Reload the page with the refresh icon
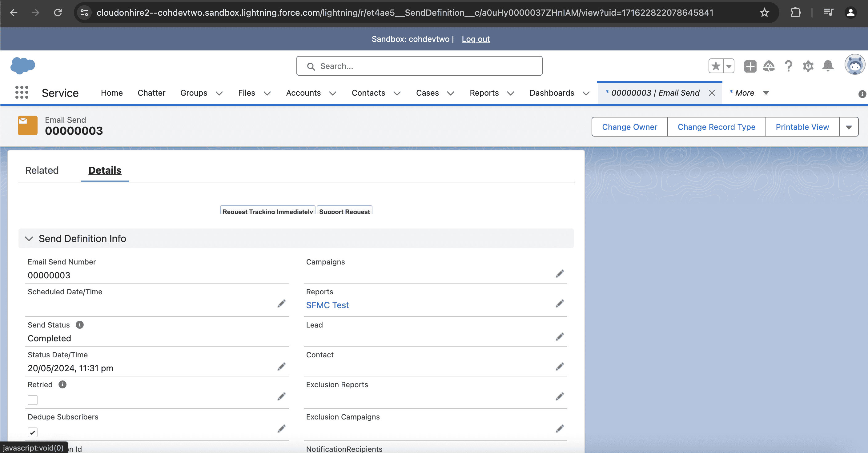The height and width of the screenshot is (453, 868). click(x=58, y=13)
